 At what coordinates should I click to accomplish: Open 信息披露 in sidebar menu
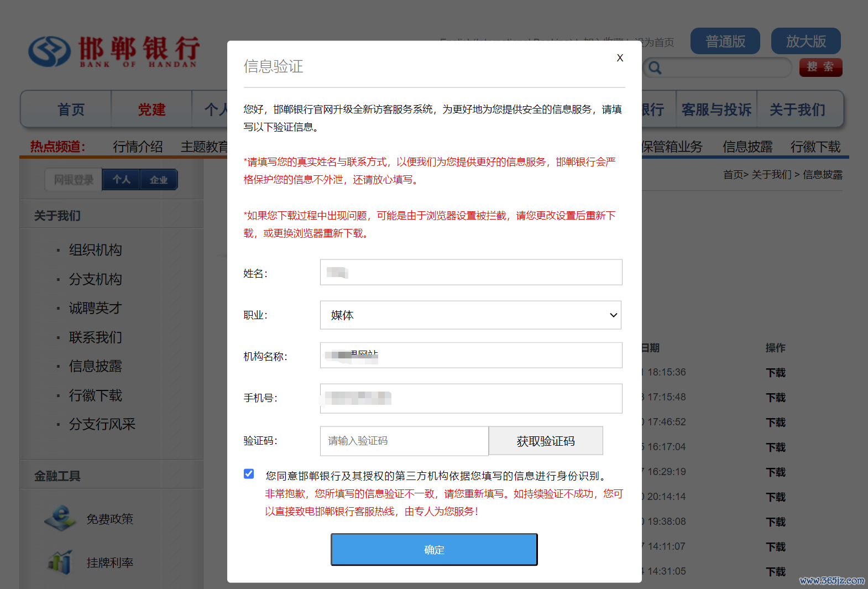click(96, 366)
